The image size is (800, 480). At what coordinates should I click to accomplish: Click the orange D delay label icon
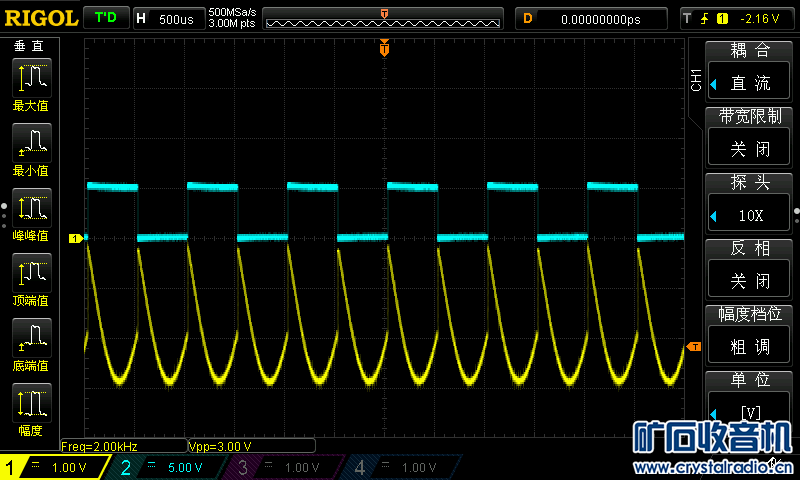tap(528, 19)
